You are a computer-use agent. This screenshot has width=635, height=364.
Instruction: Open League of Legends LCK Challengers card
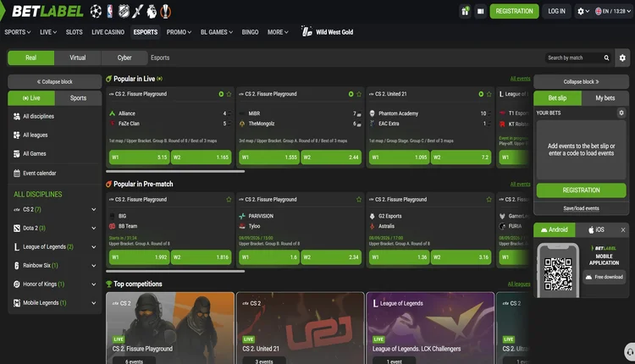[430, 328]
